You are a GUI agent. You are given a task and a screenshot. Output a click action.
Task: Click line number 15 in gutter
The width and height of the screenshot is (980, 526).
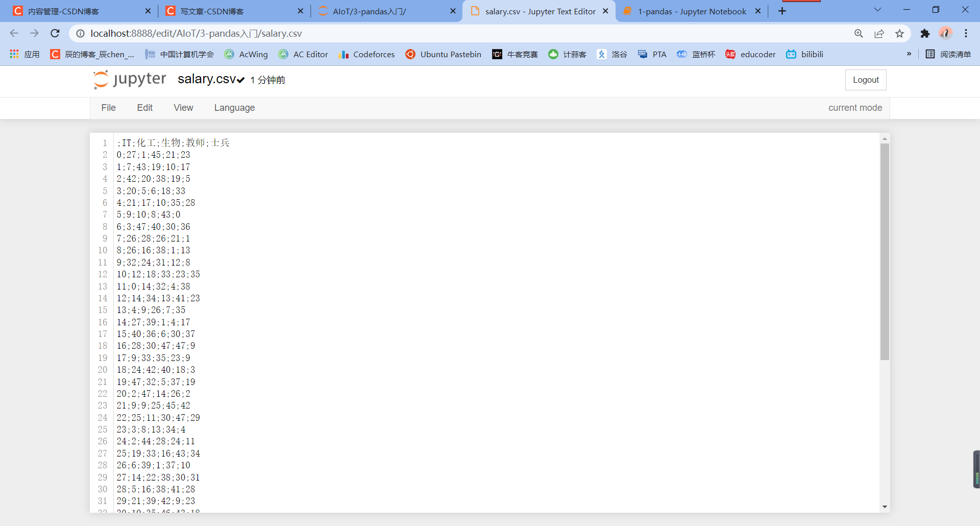pyautogui.click(x=103, y=310)
